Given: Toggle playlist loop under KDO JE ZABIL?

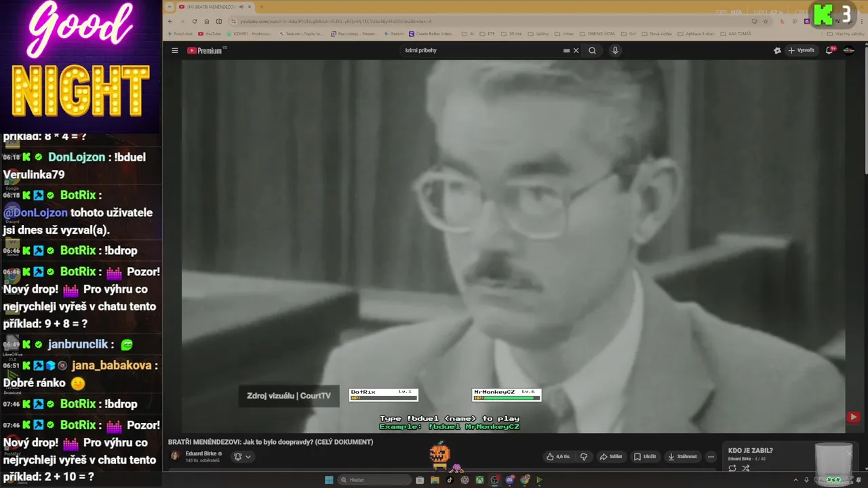Looking at the screenshot, I should click(x=732, y=468).
